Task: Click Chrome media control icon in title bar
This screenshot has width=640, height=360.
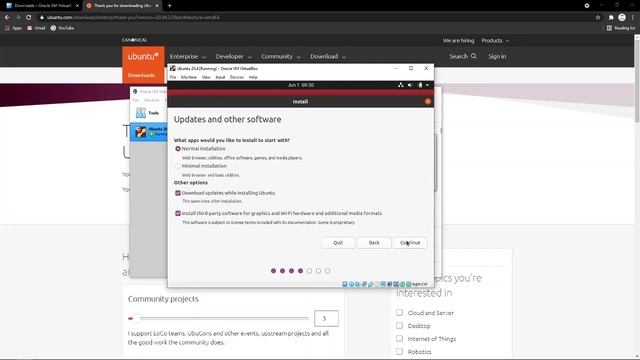Action: tap(587, 6)
